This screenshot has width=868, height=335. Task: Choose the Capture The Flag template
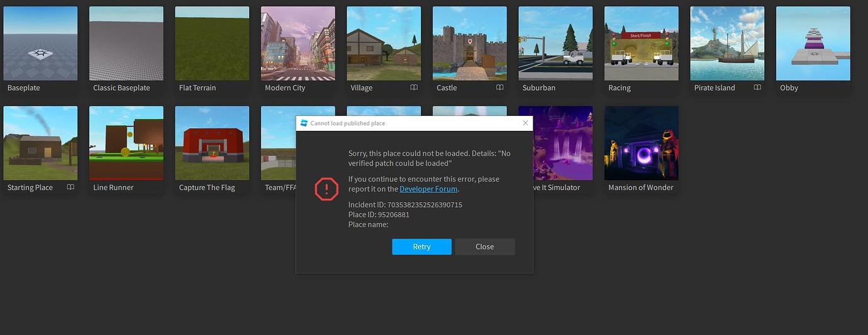(x=212, y=143)
